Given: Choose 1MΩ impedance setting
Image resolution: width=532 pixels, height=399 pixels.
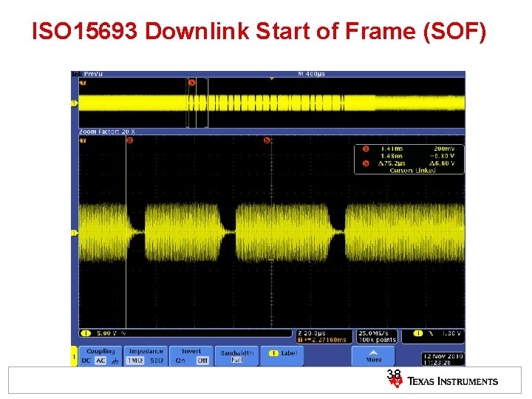Looking at the screenshot, I should click(134, 361).
